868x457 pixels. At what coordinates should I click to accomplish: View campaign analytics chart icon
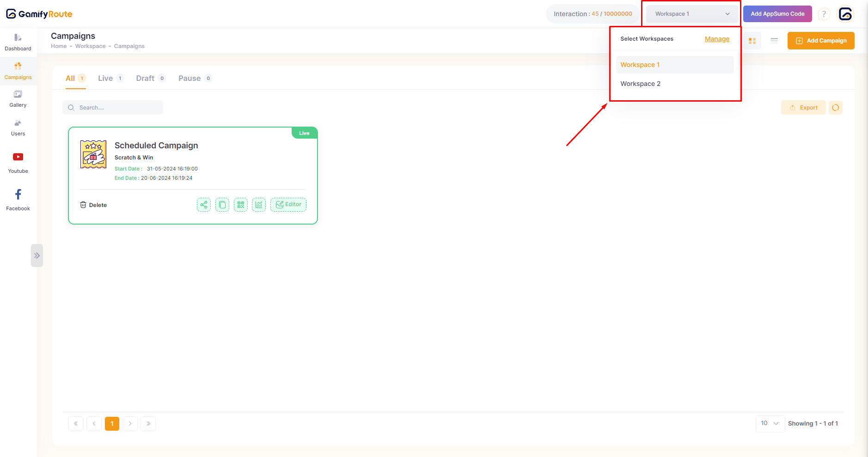(x=259, y=205)
